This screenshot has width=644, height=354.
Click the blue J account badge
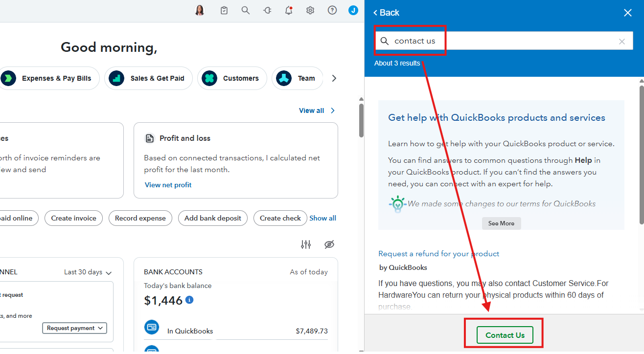tap(353, 10)
